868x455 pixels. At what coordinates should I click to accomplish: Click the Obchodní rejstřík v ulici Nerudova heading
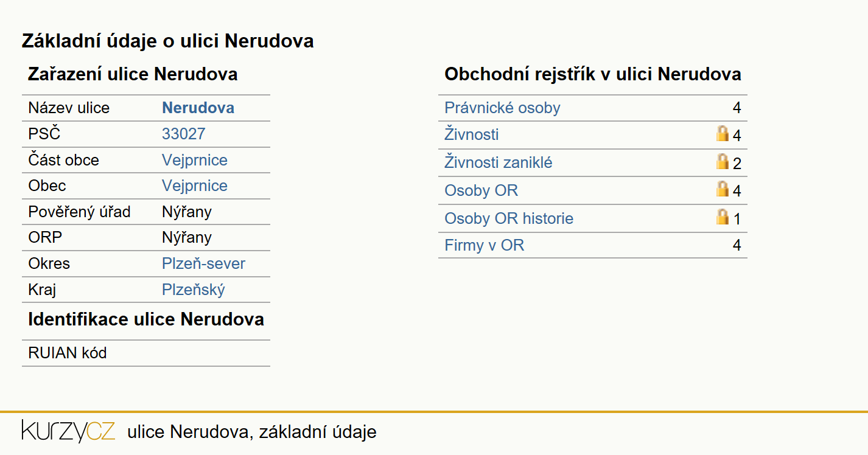tap(593, 74)
